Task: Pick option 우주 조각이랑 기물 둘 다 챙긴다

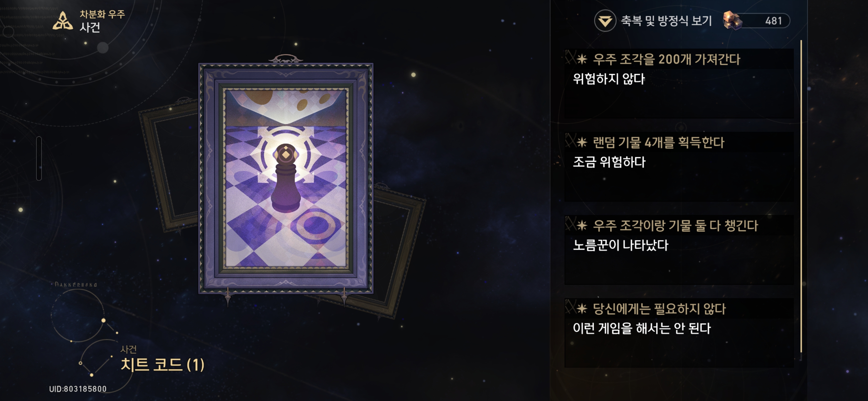Action: [x=679, y=250]
